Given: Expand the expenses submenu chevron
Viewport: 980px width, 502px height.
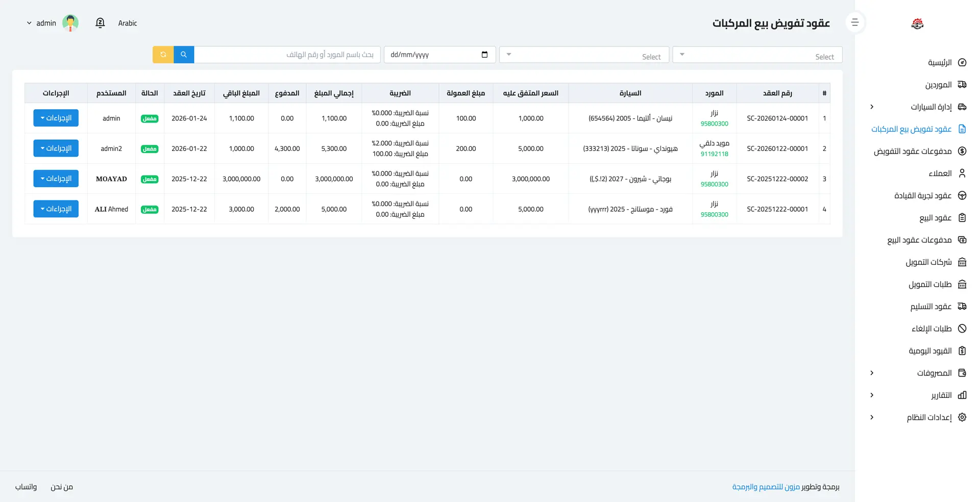Looking at the screenshot, I should click(x=872, y=373).
